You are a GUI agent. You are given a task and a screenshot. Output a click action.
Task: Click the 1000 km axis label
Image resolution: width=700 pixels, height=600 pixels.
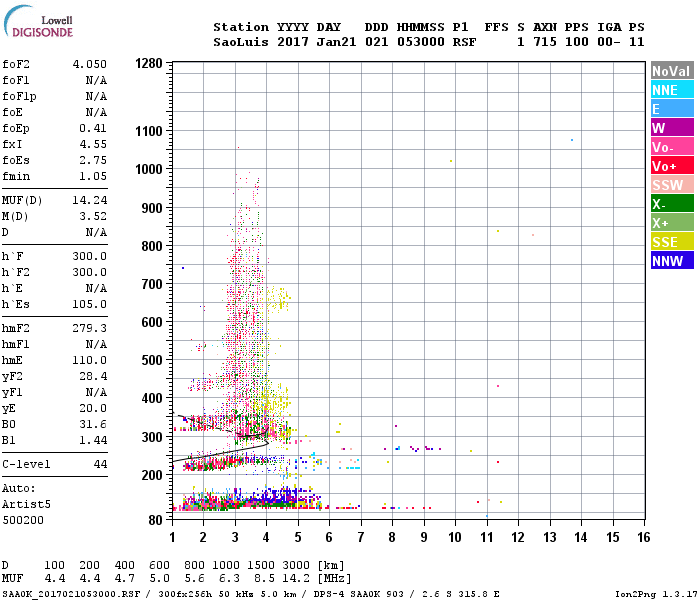click(149, 169)
